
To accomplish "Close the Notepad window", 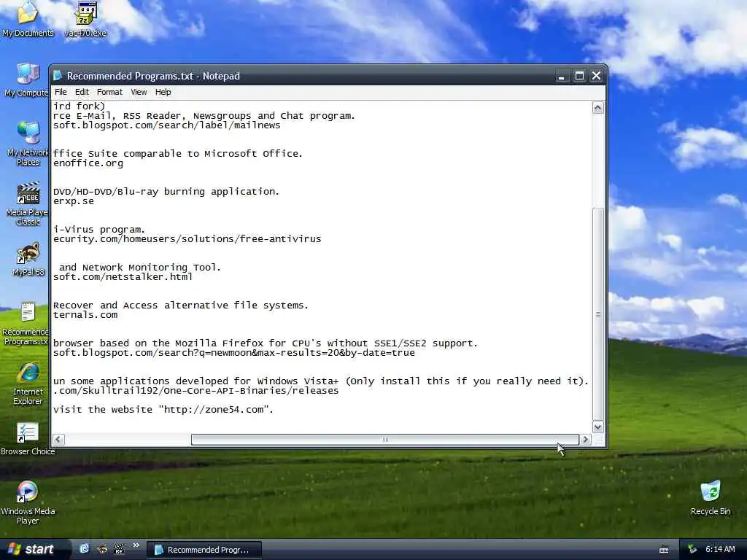I will point(596,76).
